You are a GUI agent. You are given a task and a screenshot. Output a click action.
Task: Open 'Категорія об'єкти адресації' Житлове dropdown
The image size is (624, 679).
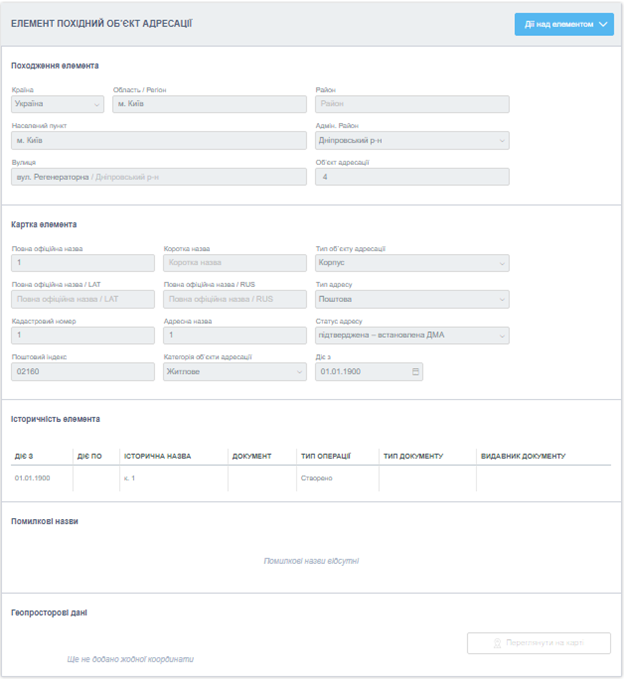tap(299, 372)
